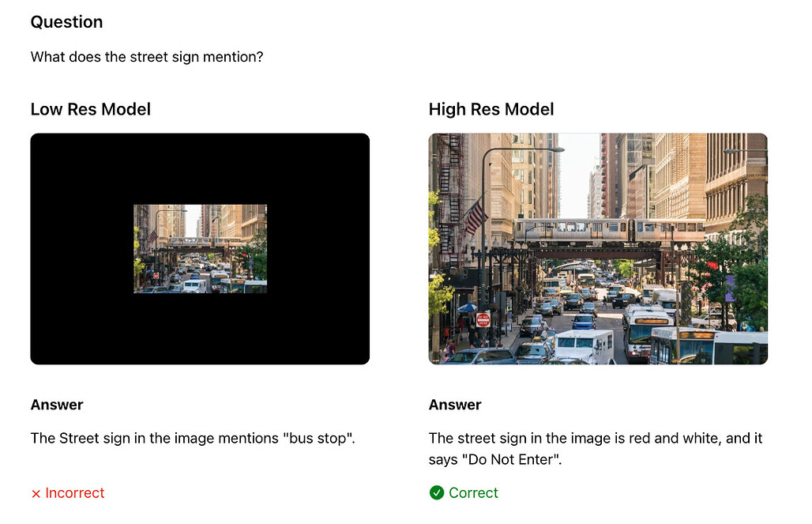The image size is (812, 524).
Task: Click the elevated train in the high res photo
Action: pos(609,230)
